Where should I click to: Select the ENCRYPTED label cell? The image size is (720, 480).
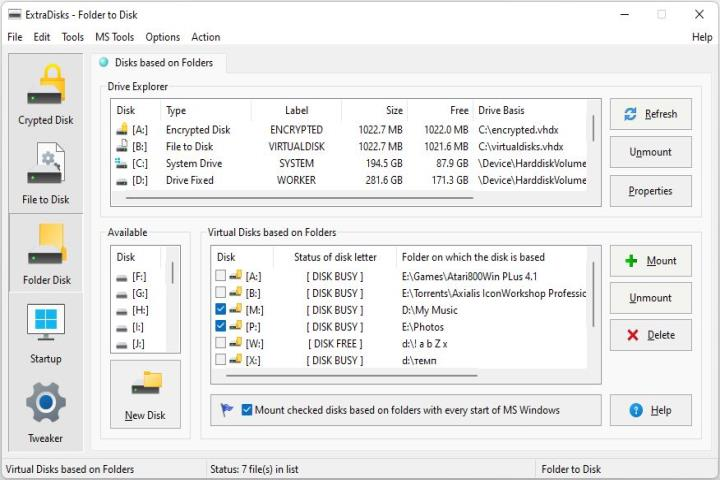click(x=296, y=130)
